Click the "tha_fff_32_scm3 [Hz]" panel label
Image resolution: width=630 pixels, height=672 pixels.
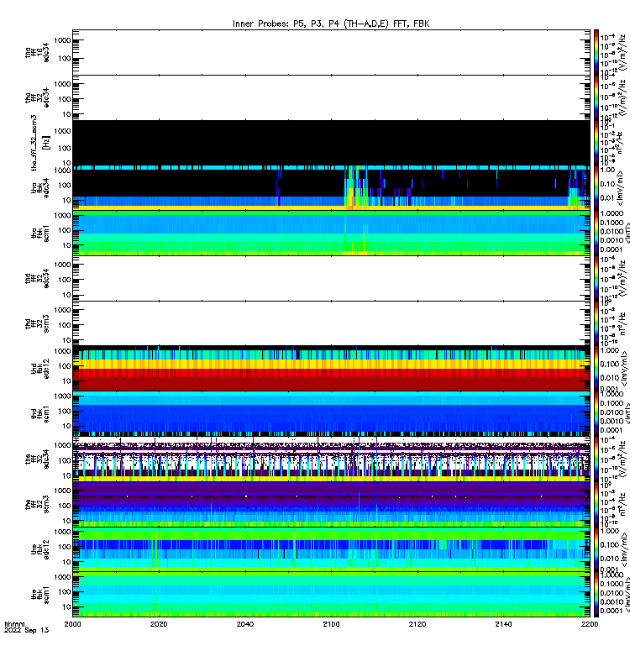(40, 143)
